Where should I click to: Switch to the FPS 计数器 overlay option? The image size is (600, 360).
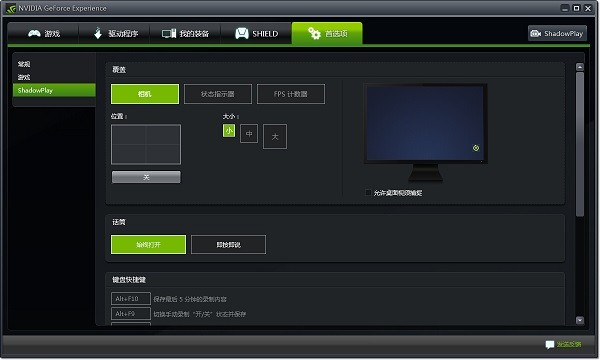coord(291,94)
